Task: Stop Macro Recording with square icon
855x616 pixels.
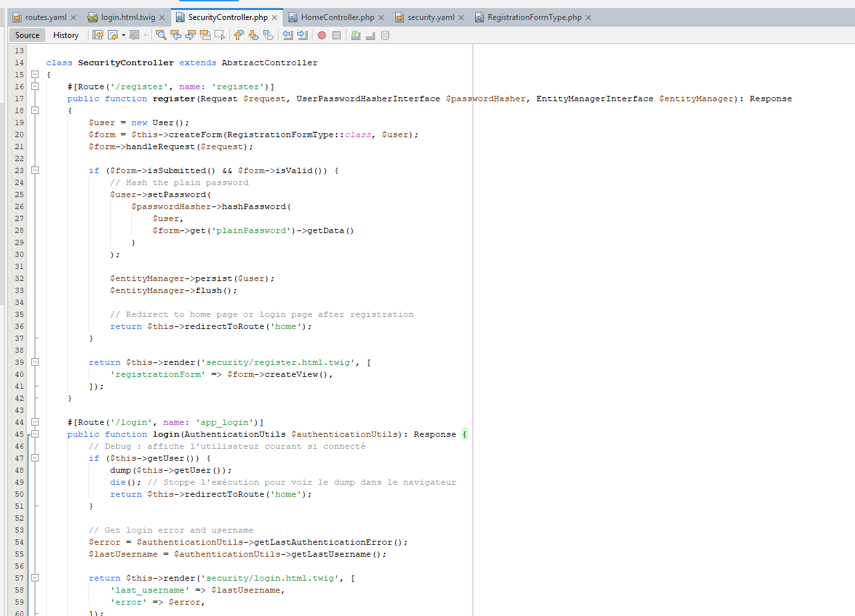Action: click(337, 35)
